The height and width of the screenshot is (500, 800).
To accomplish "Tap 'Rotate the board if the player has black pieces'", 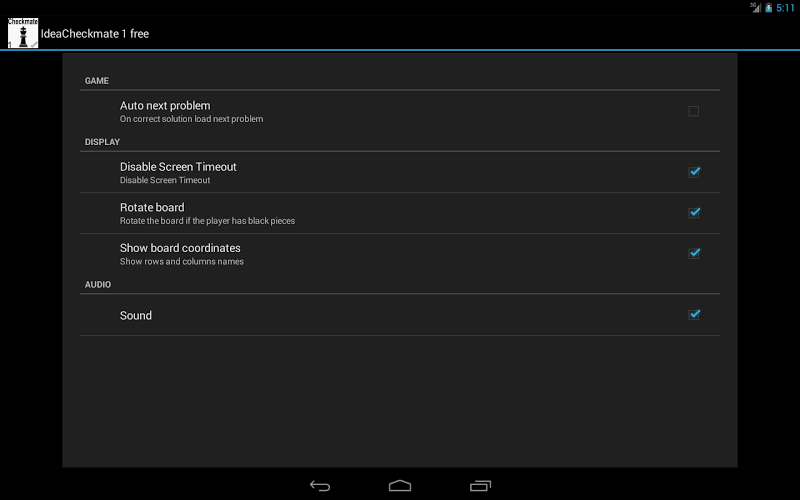I will tap(207, 221).
